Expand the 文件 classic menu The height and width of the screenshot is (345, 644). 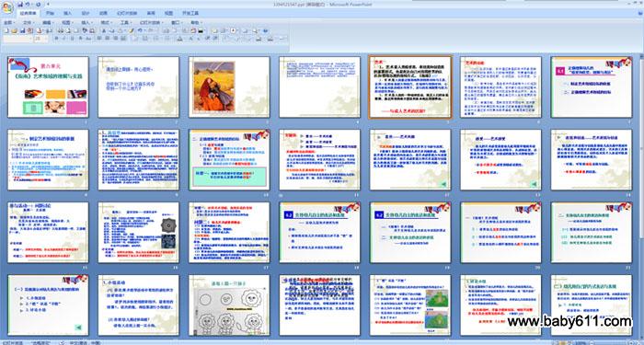pos(29,22)
